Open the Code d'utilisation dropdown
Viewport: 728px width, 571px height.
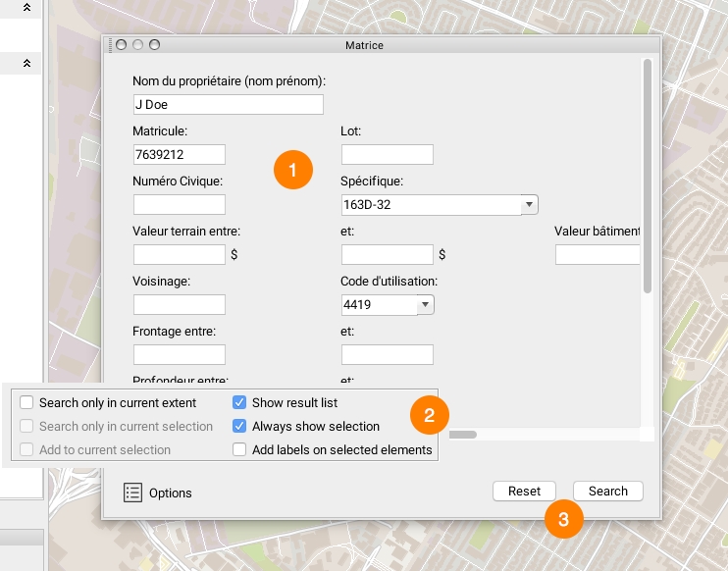pos(425,305)
